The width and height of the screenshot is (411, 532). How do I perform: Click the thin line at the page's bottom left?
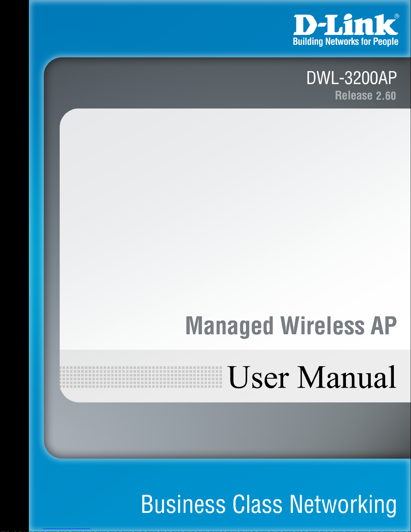point(66,529)
